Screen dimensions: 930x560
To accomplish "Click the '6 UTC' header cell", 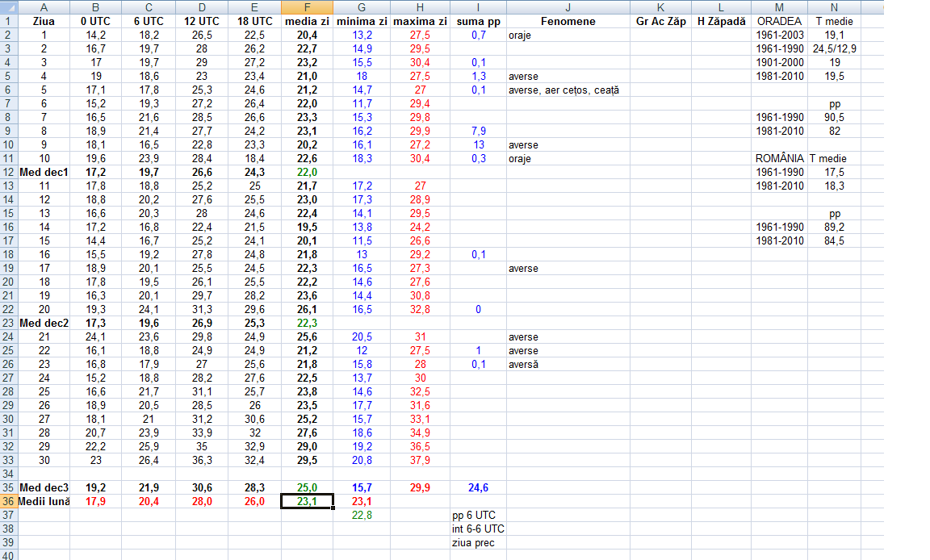I will tap(149, 21).
